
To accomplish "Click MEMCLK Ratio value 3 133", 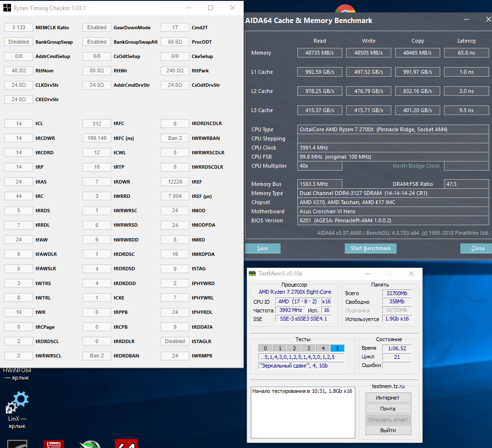I will pos(19,27).
